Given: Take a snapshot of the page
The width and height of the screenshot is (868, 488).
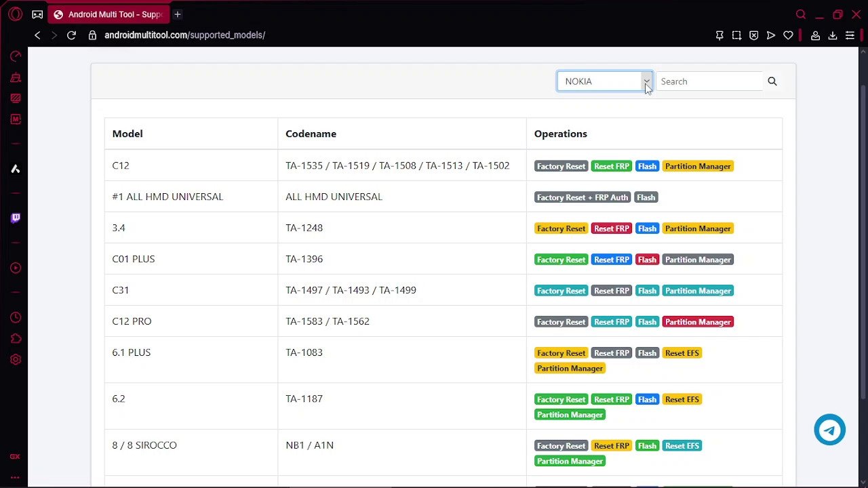Looking at the screenshot, I should pos(736,35).
